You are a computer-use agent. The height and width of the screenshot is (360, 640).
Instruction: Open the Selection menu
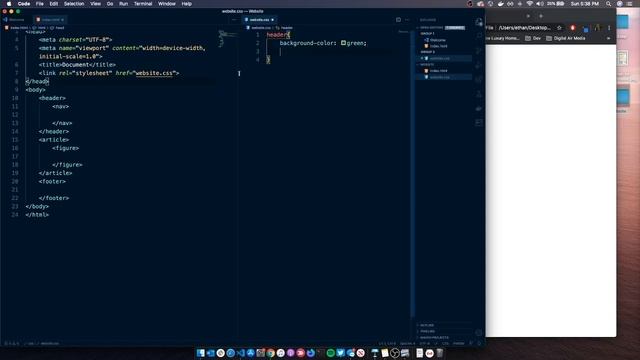click(74, 4)
